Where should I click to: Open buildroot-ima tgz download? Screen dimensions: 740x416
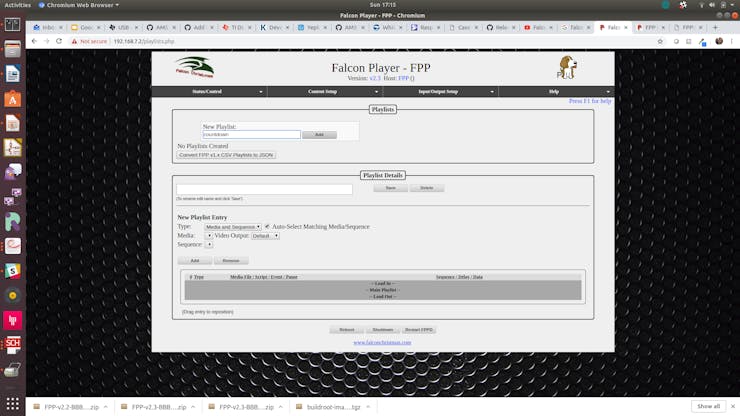(x=328, y=407)
